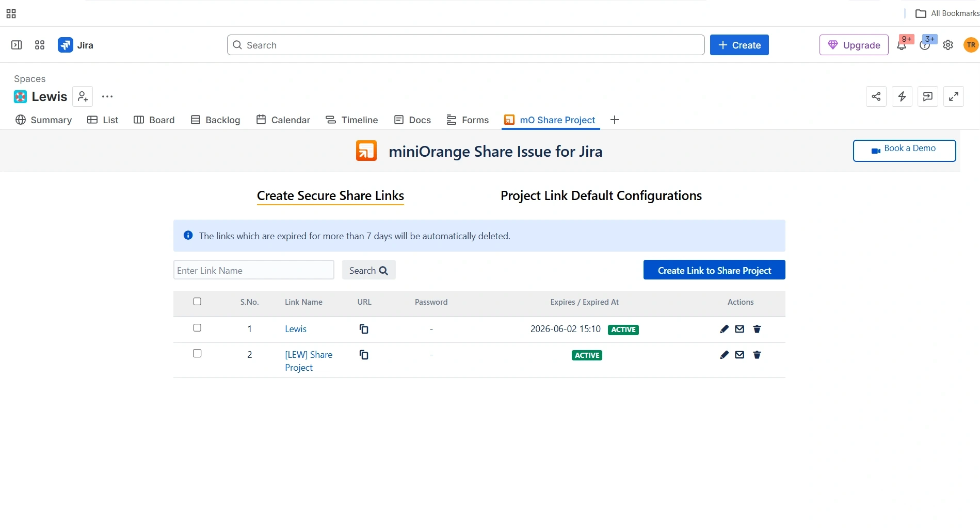Select the mO Share Project tab
Screen dimensions: 980x528
point(550,120)
